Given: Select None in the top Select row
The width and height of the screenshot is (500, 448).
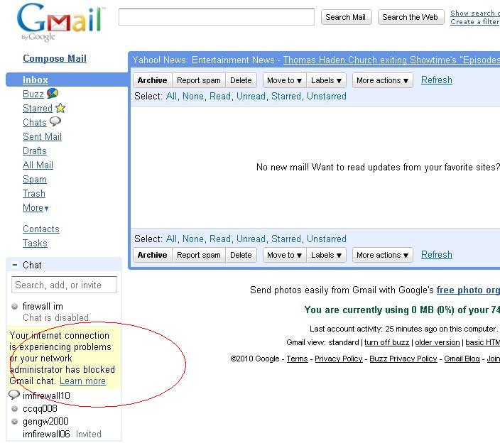Looking at the screenshot, I should point(193,97).
